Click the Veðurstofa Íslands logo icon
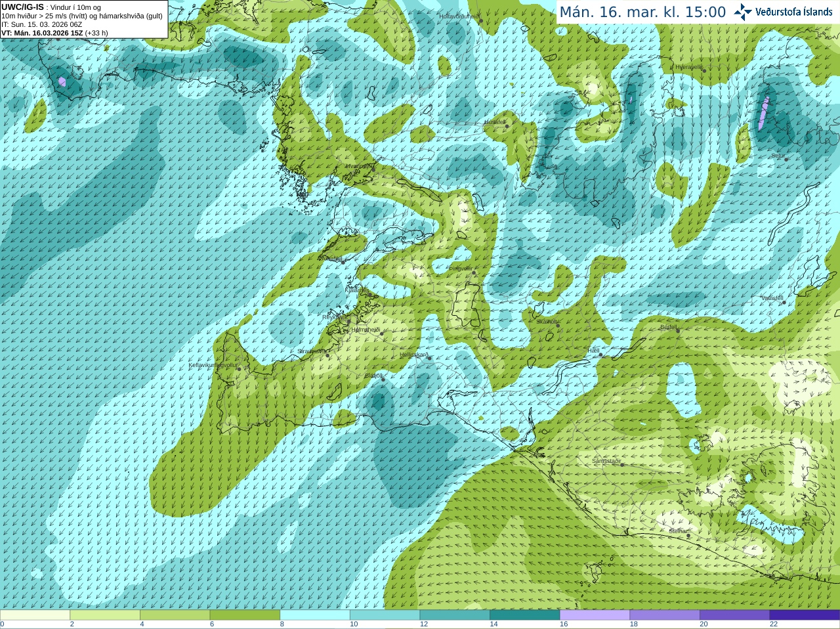Image resolution: width=840 pixels, height=629 pixels. point(743,12)
